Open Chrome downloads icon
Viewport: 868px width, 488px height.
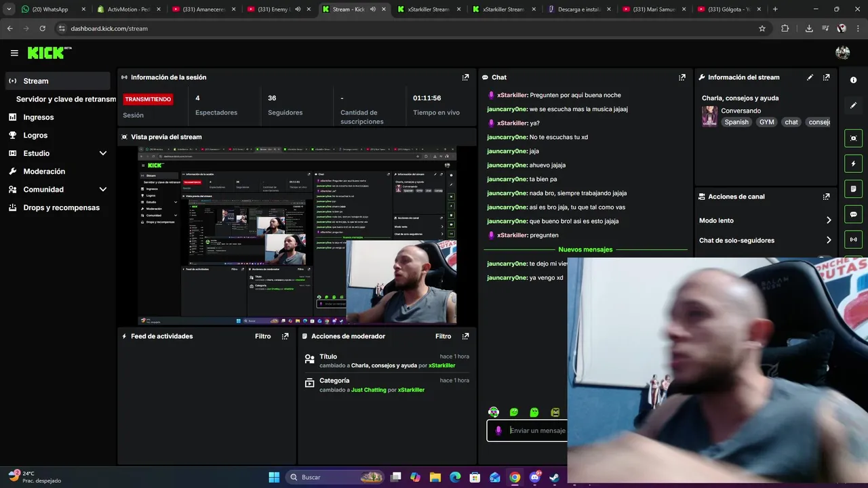(809, 28)
